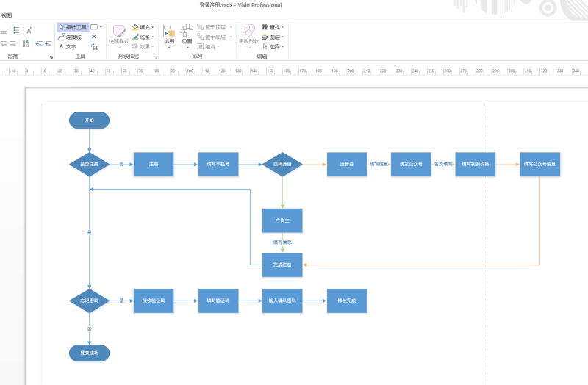
Task: Select the 完成注册 process box
Action: tap(282, 265)
